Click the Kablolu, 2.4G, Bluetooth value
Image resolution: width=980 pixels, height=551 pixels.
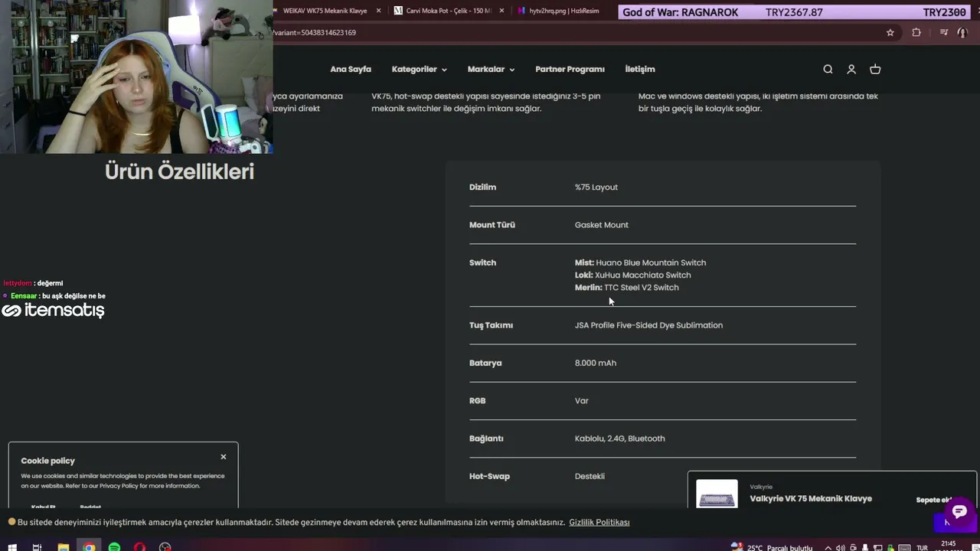620,439
